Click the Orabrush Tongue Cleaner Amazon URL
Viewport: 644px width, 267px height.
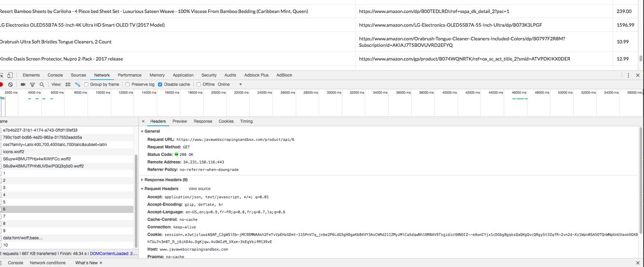tap(462, 42)
